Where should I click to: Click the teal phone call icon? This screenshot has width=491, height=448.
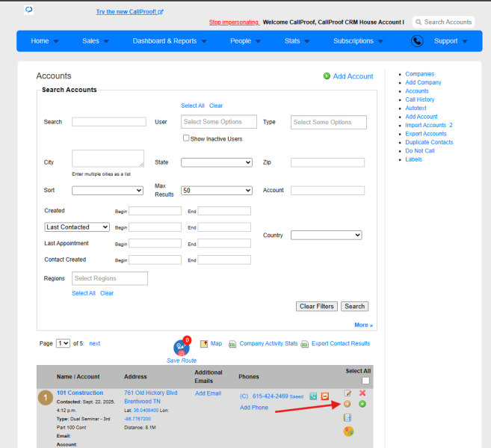coord(313,396)
